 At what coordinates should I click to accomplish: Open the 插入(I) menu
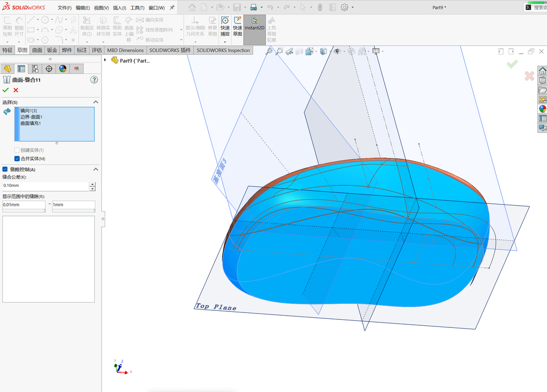[x=119, y=7]
